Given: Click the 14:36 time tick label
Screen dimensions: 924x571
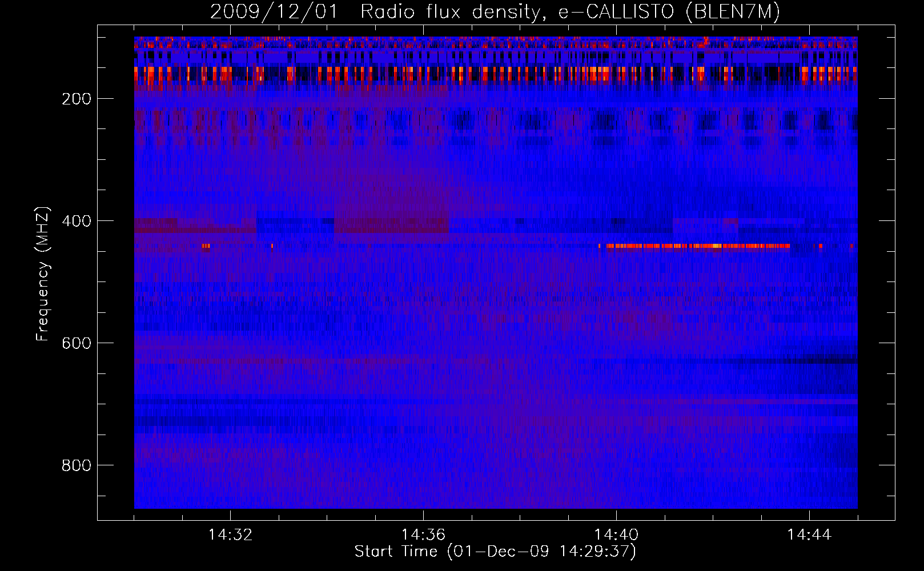Looking at the screenshot, I should (423, 534).
